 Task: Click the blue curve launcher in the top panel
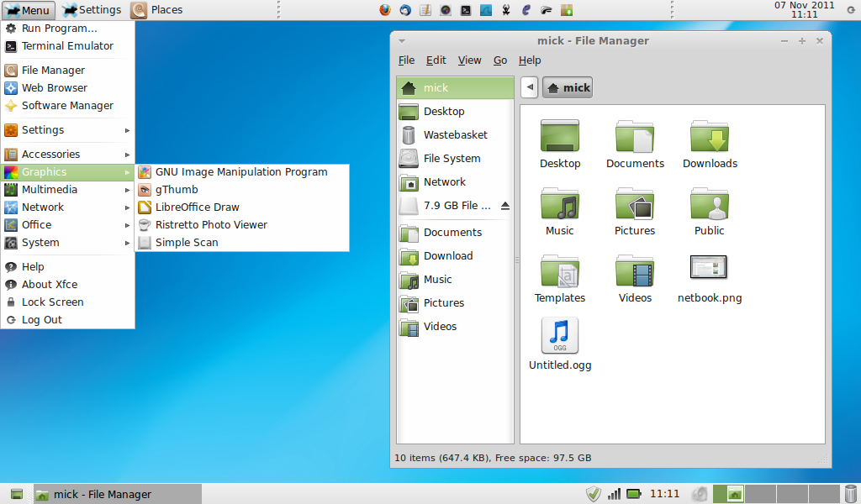[x=486, y=10]
